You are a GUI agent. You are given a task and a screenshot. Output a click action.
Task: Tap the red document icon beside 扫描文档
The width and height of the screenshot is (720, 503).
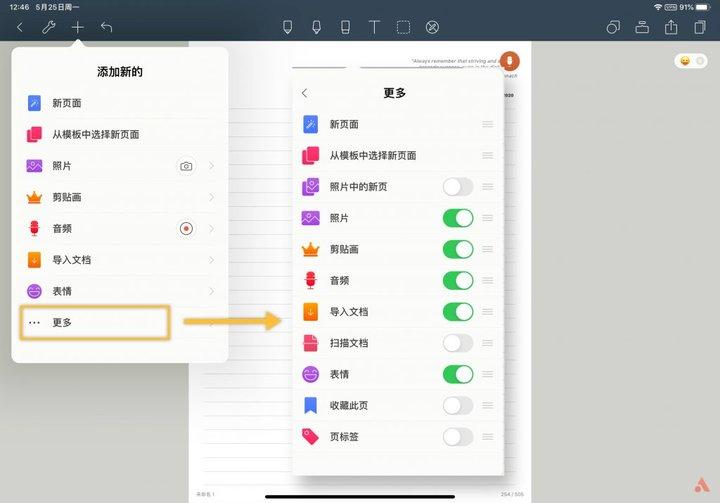310,343
